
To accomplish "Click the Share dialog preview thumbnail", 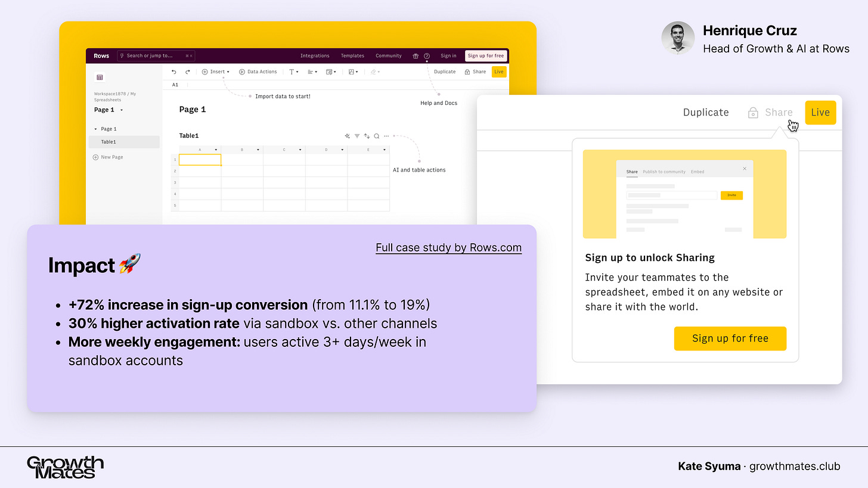I will (x=684, y=194).
